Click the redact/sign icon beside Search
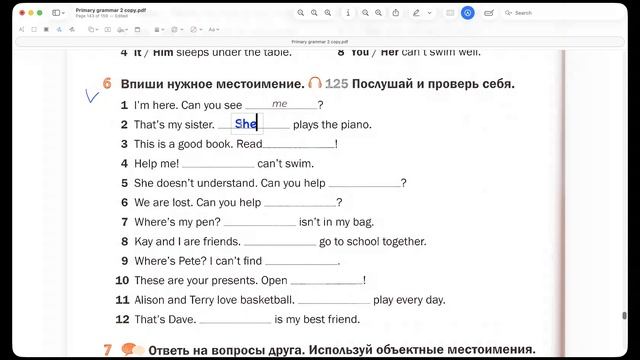The image size is (640, 360). (489, 13)
